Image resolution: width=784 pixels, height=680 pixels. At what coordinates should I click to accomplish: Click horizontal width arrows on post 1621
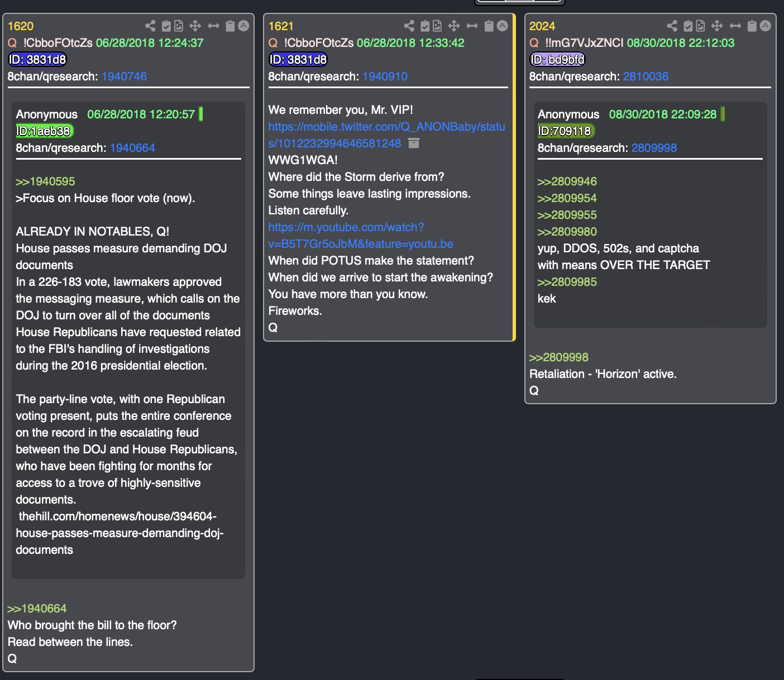472,26
